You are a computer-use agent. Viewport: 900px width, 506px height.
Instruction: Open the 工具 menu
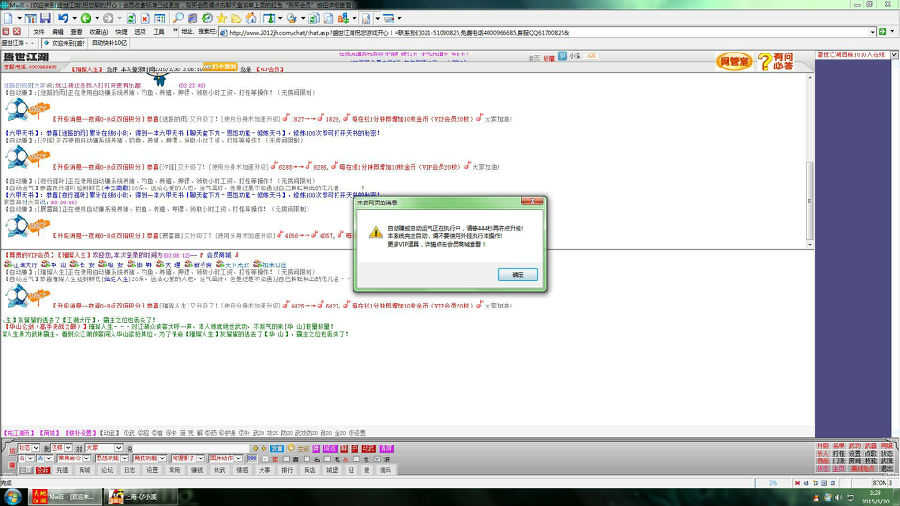[x=159, y=32]
